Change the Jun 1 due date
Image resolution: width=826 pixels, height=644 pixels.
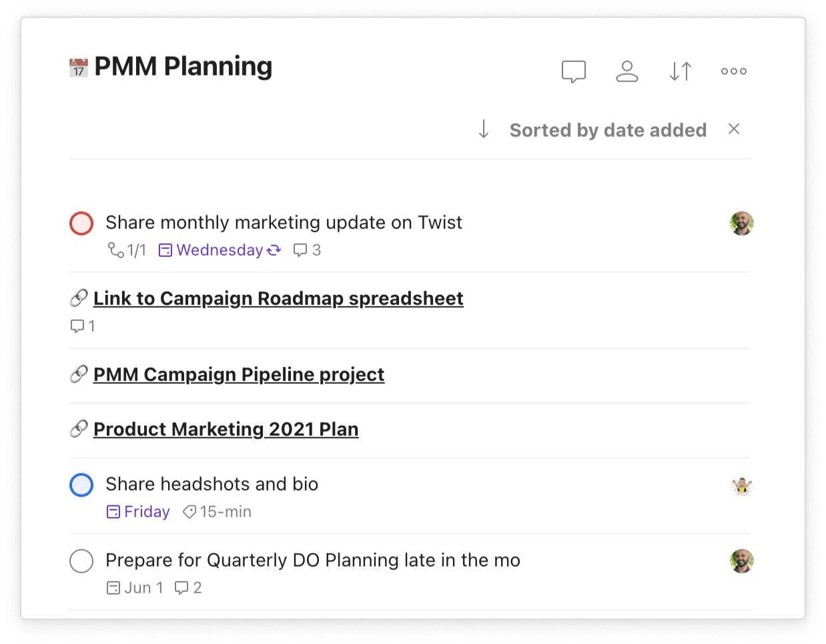click(x=135, y=588)
